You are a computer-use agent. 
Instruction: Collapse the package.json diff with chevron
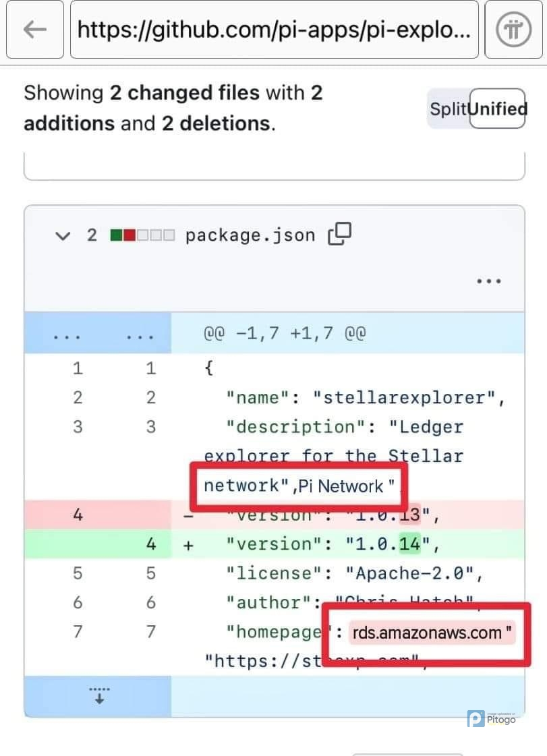click(x=63, y=235)
